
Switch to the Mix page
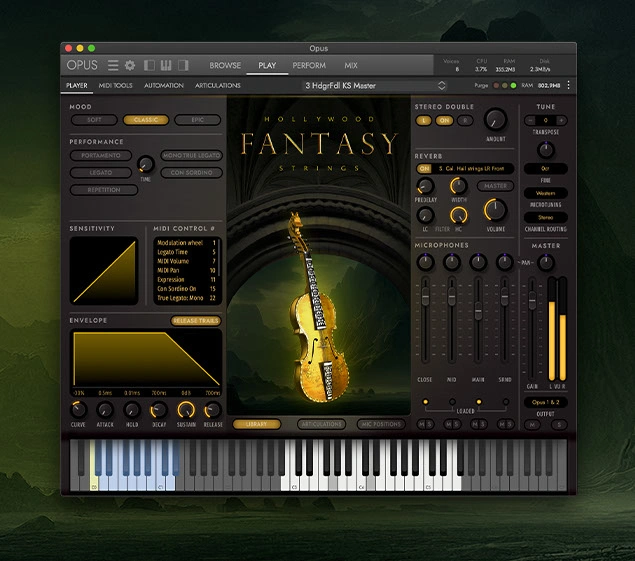pyautogui.click(x=351, y=65)
